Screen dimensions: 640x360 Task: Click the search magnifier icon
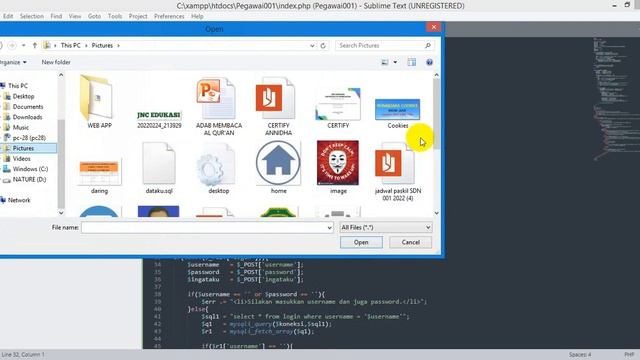428,45
